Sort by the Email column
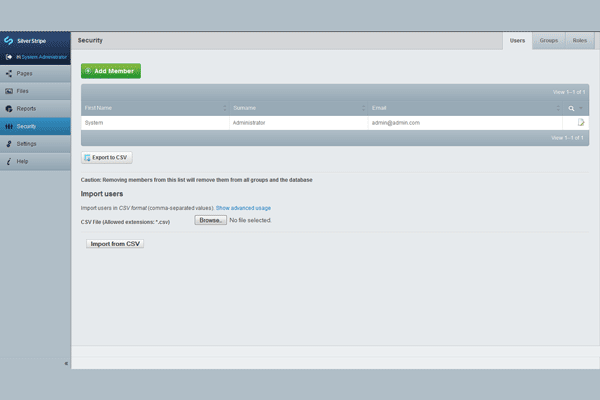600x400 pixels. tap(465, 108)
